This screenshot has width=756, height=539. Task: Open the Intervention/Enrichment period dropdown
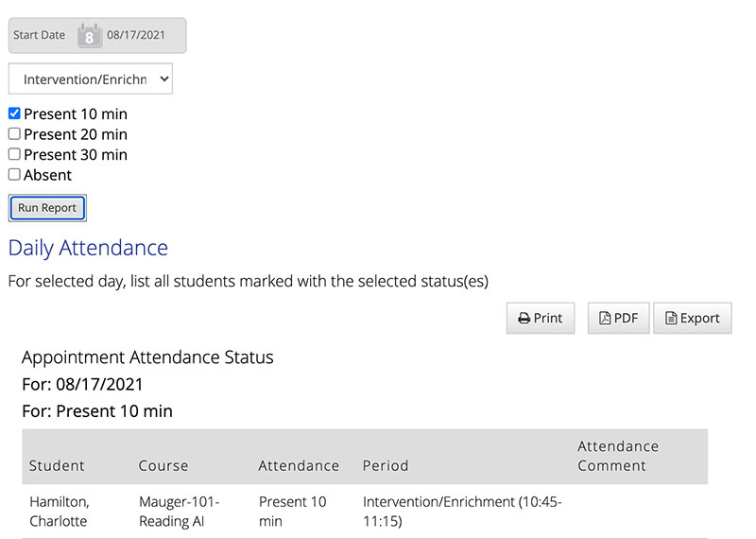coord(90,78)
